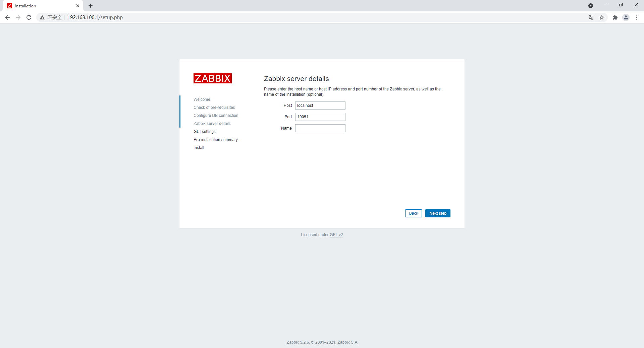Screen dimensions: 644x348
Task: Click the Host input field
Action: [320, 106]
